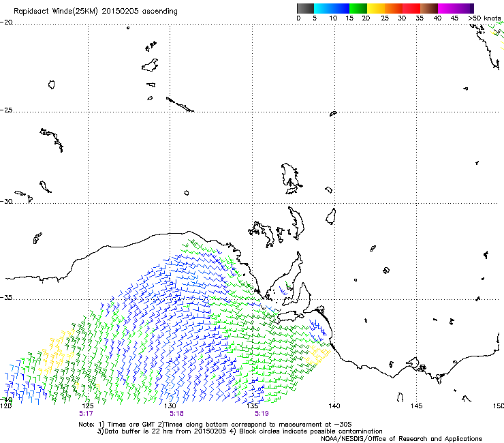504x443 pixels.
Task: Click the brown 35-40 knots legend swatch
Action: [x=429, y=9]
